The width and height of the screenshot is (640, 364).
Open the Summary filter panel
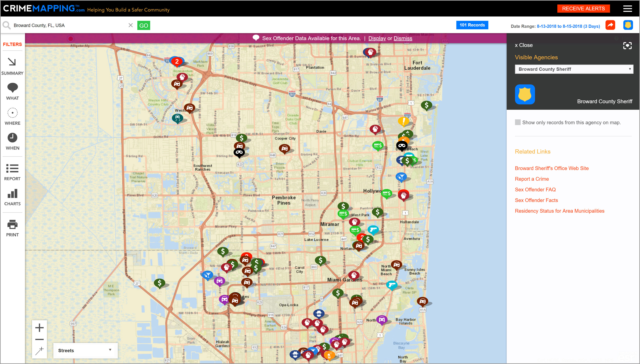point(12,66)
